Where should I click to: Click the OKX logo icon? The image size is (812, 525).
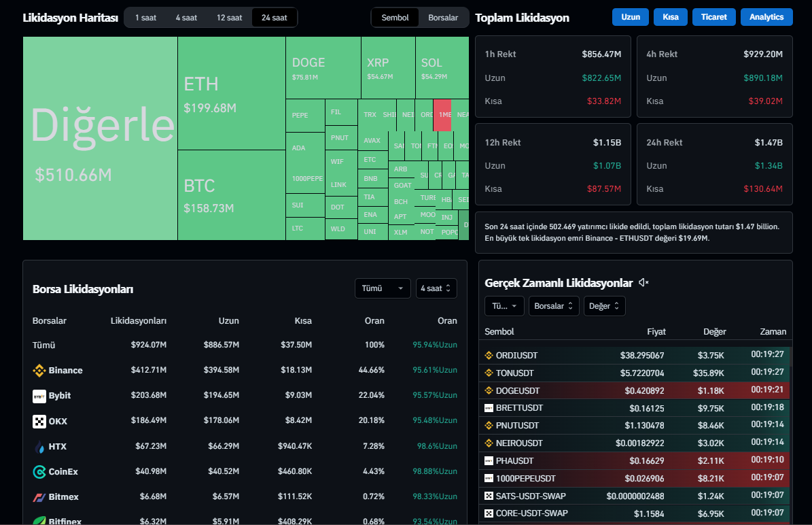(39, 422)
